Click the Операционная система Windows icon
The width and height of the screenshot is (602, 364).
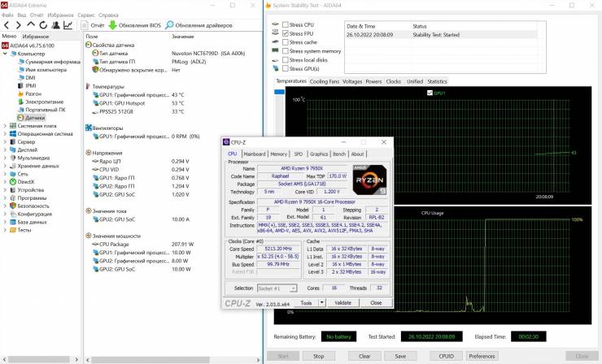[x=13, y=134]
